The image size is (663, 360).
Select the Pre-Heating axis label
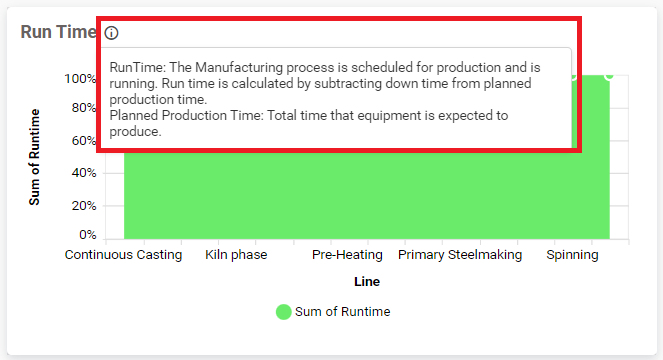347,255
